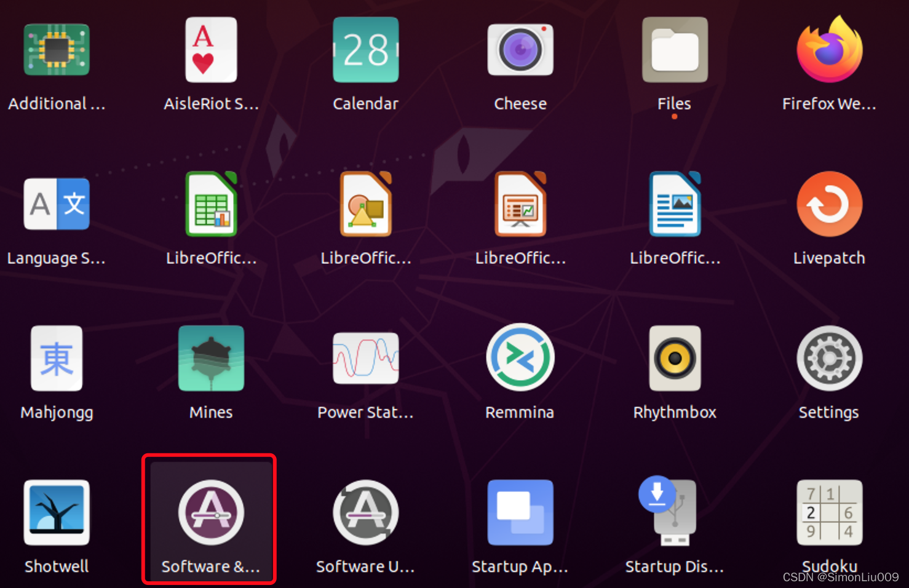Launch Shotwell photo manager
This screenshot has width=909, height=588.
tap(57, 513)
